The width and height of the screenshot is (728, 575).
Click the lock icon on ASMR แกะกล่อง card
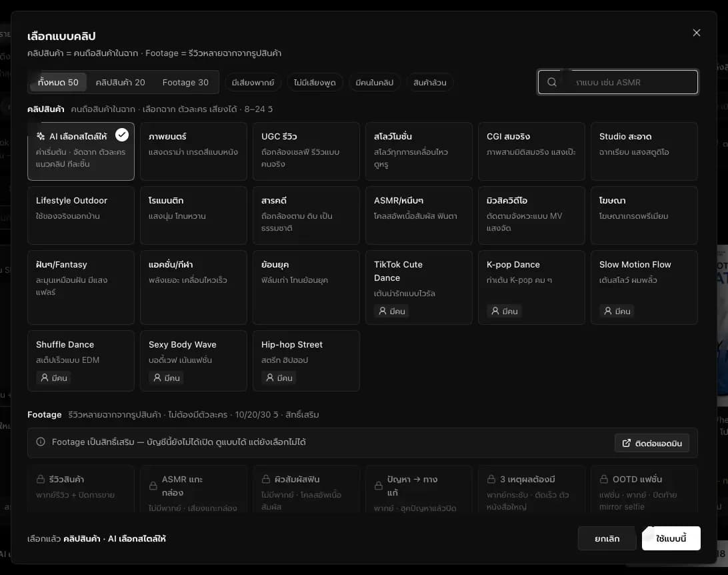tap(153, 486)
